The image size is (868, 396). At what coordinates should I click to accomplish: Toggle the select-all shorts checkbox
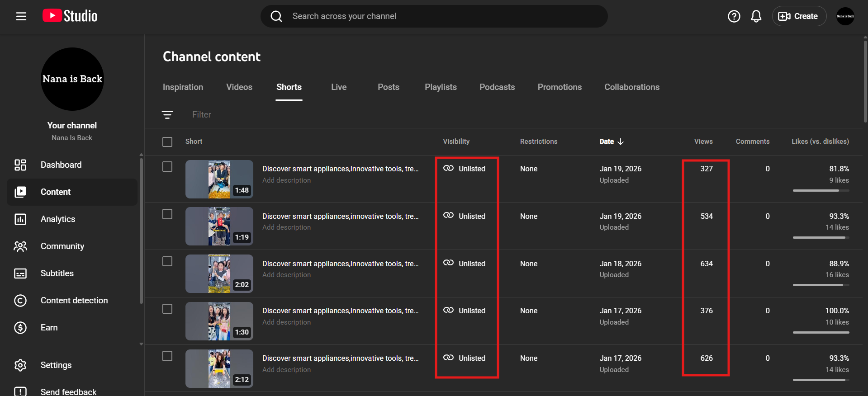coord(167,142)
